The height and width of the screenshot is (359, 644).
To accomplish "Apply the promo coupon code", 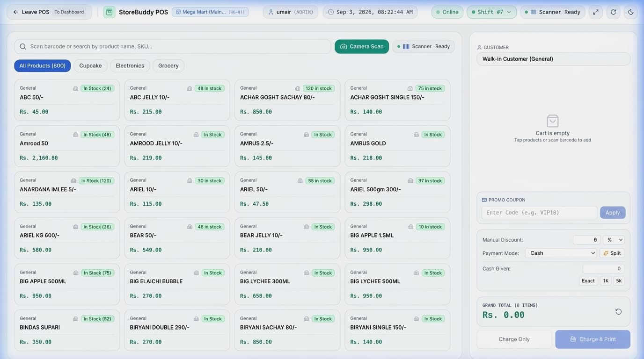I will coord(613,213).
